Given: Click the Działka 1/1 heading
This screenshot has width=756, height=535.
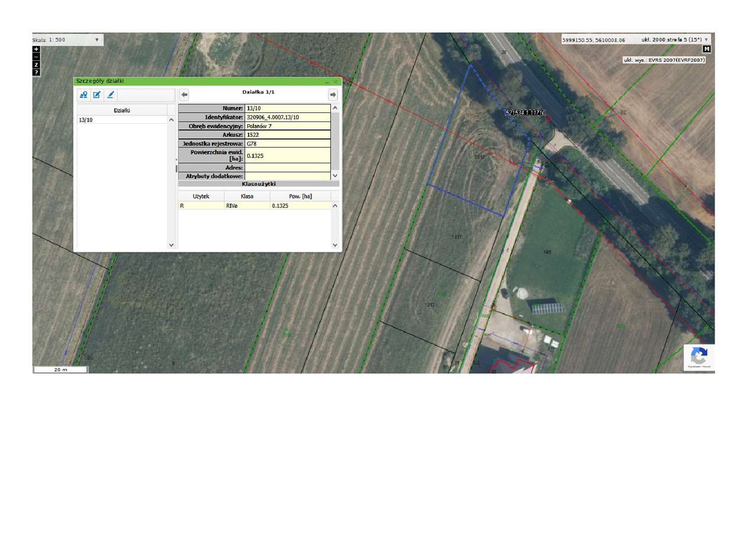Looking at the screenshot, I should click(x=258, y=92).
